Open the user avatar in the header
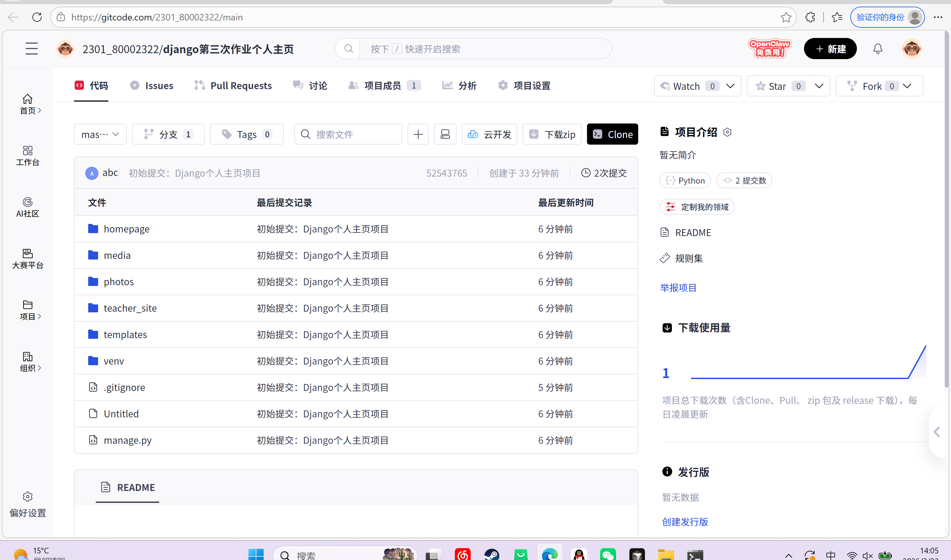Screen dimensions: 951x560 tap(912, 49)
